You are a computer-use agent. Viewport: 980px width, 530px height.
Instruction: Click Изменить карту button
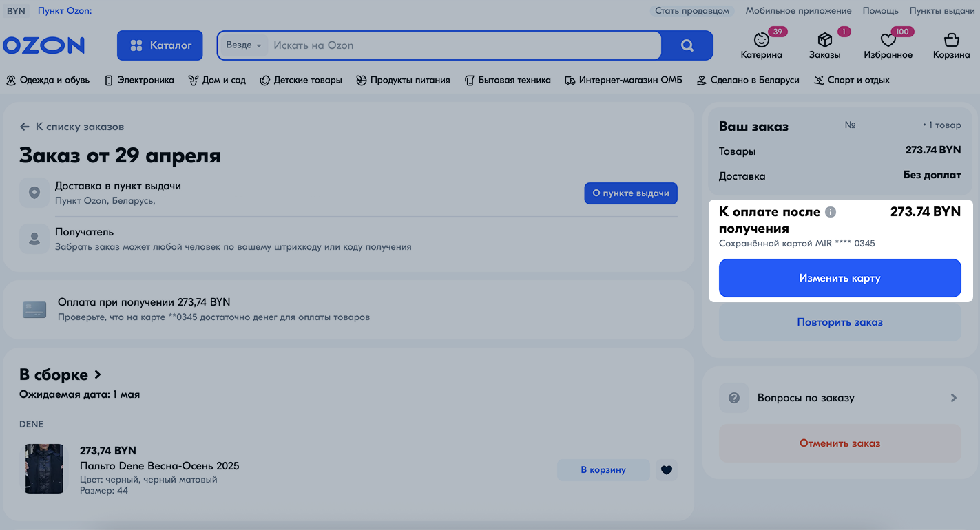point(840,278)
